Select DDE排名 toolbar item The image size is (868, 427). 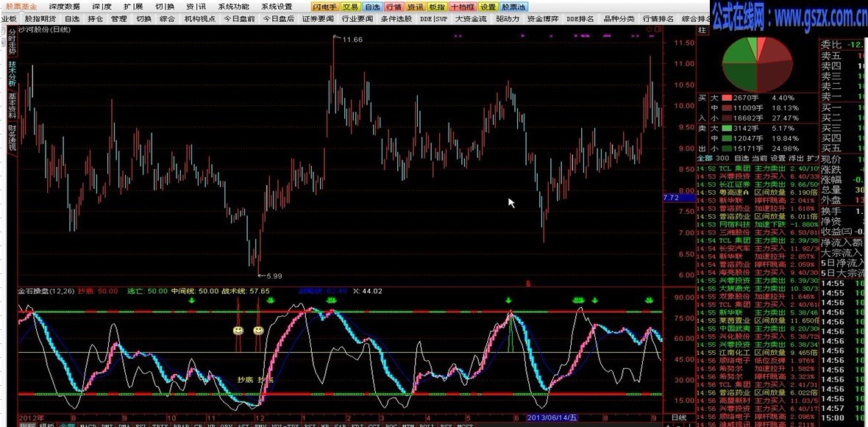pyautogui.click(x=580, y=19)
